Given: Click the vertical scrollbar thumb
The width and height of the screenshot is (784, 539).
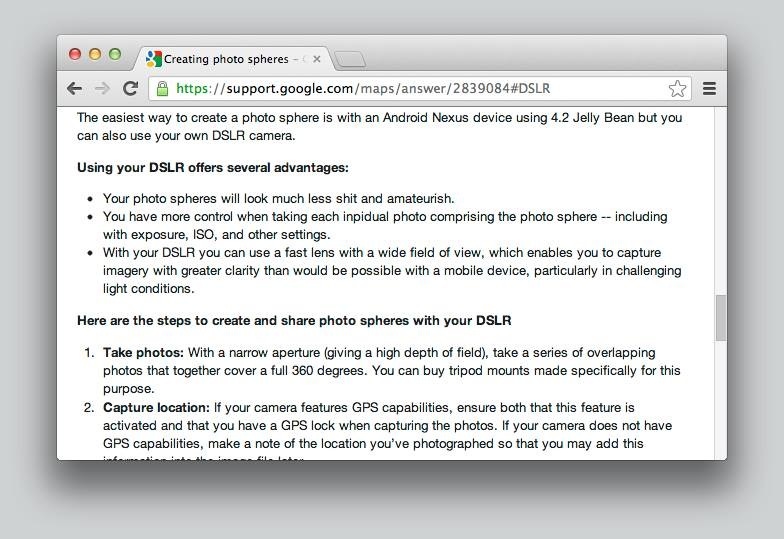Looking at the screenshot, I should 720,318.
